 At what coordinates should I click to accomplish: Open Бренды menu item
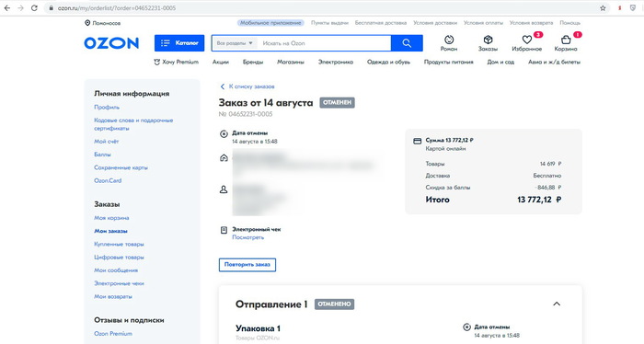253,62
